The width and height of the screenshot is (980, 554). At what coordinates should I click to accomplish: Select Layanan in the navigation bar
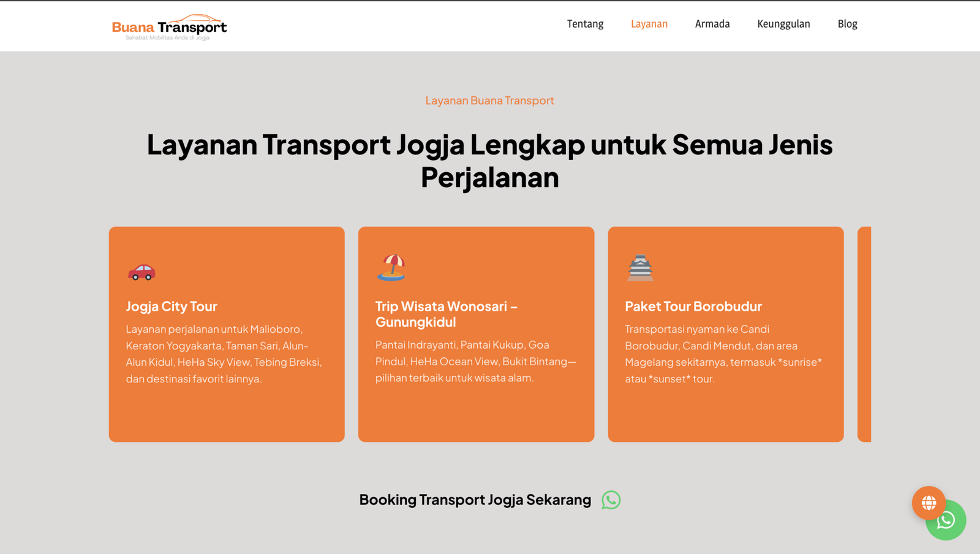tap(649, 24)
